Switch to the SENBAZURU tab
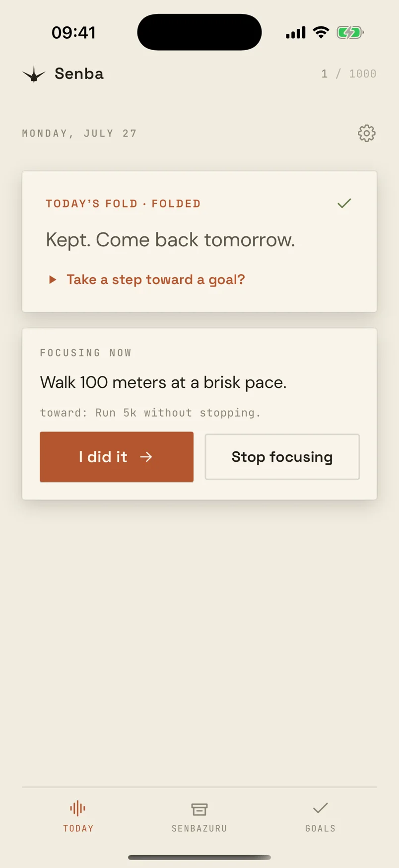This screenshot has height=868, width=399. coord(199,816)
